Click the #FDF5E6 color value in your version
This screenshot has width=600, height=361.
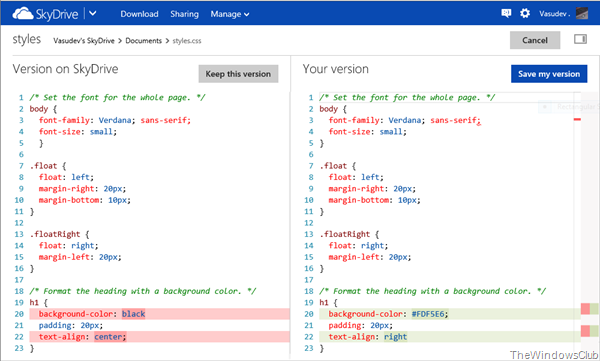click(429, 314)
